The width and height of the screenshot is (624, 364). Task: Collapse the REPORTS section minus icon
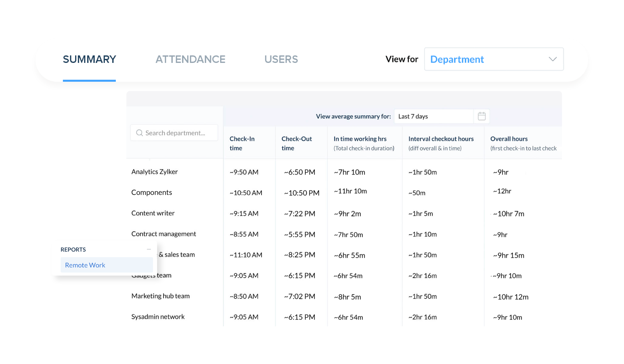click(149, 249)
